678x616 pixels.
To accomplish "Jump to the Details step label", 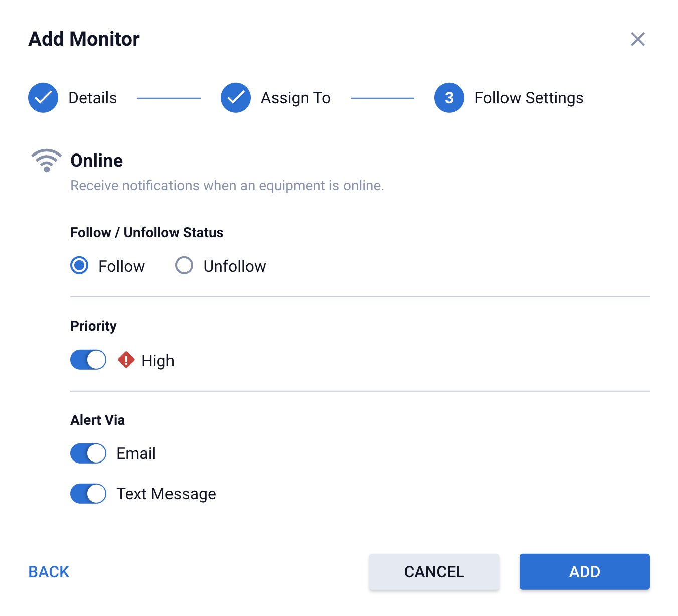I will click(x=92, y=98).
